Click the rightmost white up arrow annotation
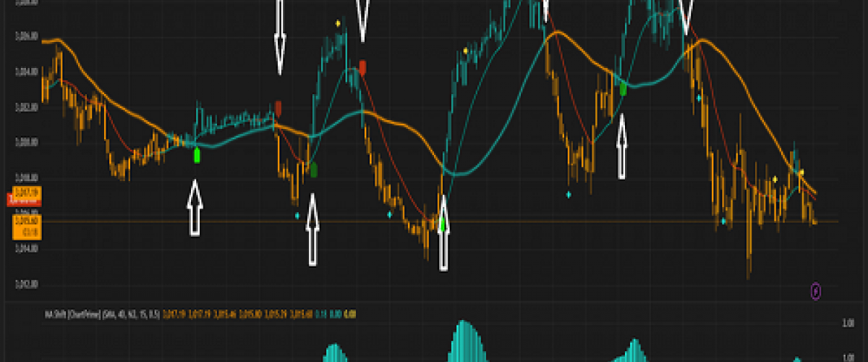Image resolution: width=868 pixels, height=362 pixels. pyautogui.click(x=622, y=148)
